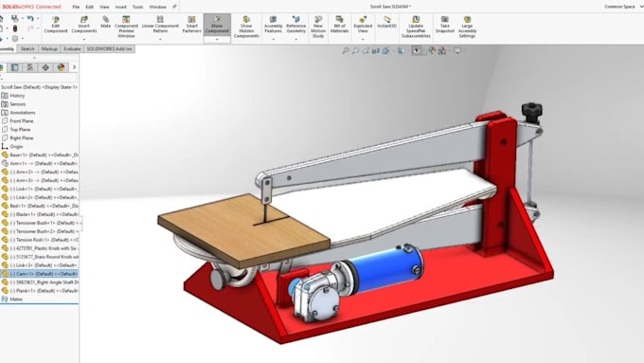This screenshot has height=363, width=644.
Task: Open Large Assembly Settings
Action: coord(468,27)
